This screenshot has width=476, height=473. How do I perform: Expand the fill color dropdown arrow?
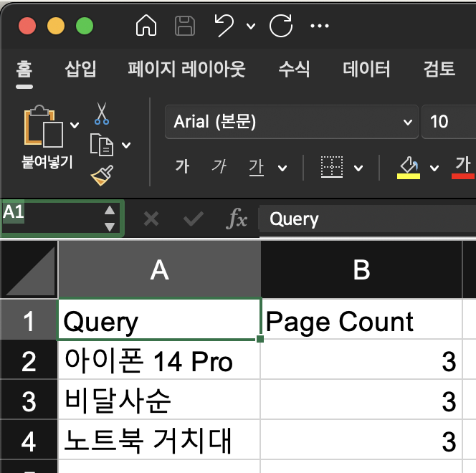tap(434, 168)
